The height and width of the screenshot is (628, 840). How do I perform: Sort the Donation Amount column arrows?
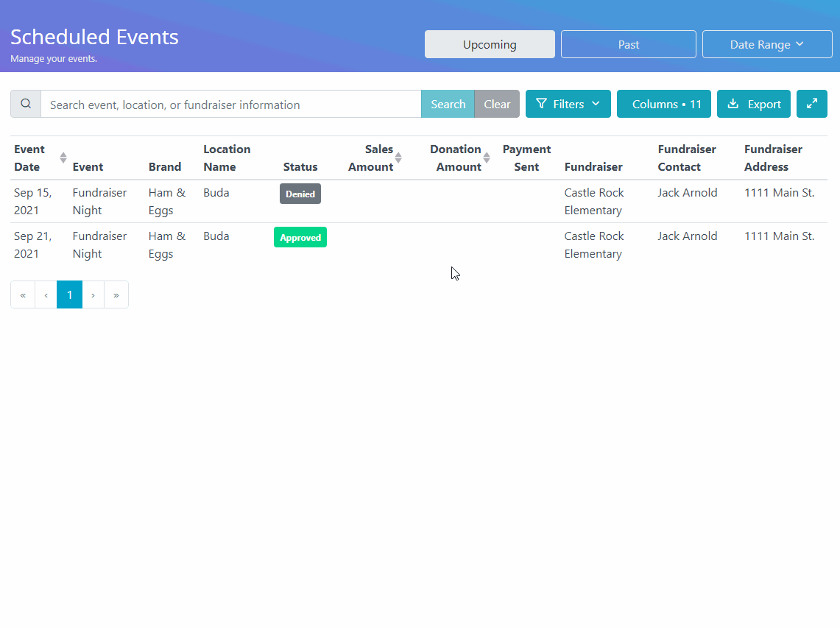(487, 158)
